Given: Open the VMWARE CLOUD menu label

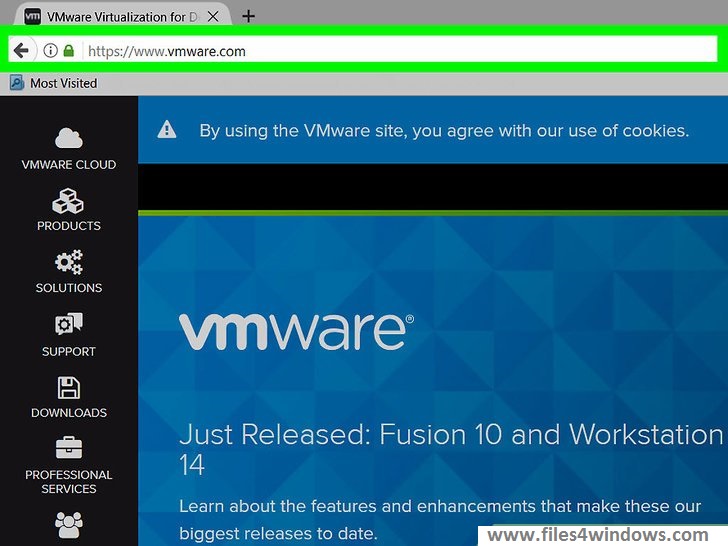Looking at the screenshot, I should (x=69, y=164).
